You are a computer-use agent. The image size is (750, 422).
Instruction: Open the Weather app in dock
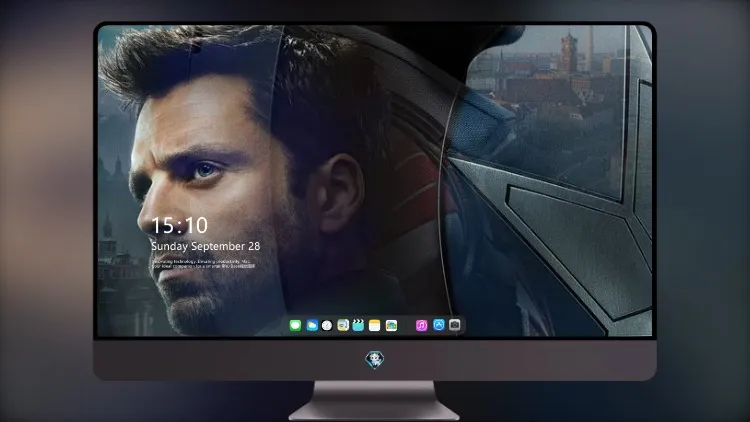point(311,325)
